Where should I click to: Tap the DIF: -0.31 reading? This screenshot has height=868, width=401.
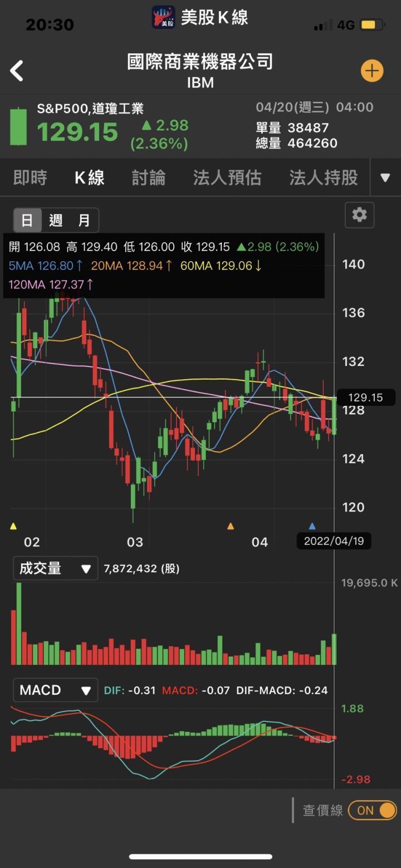click(x=130, y=690)
